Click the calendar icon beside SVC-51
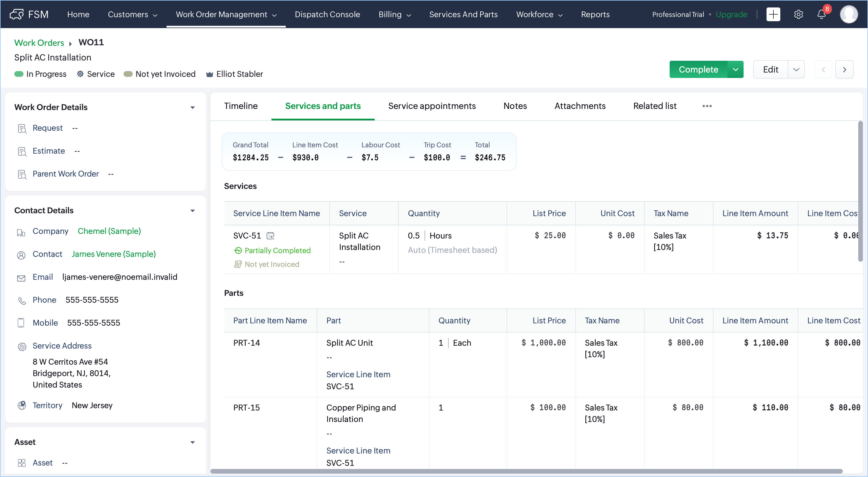868x477 pixels. (270, 236)
